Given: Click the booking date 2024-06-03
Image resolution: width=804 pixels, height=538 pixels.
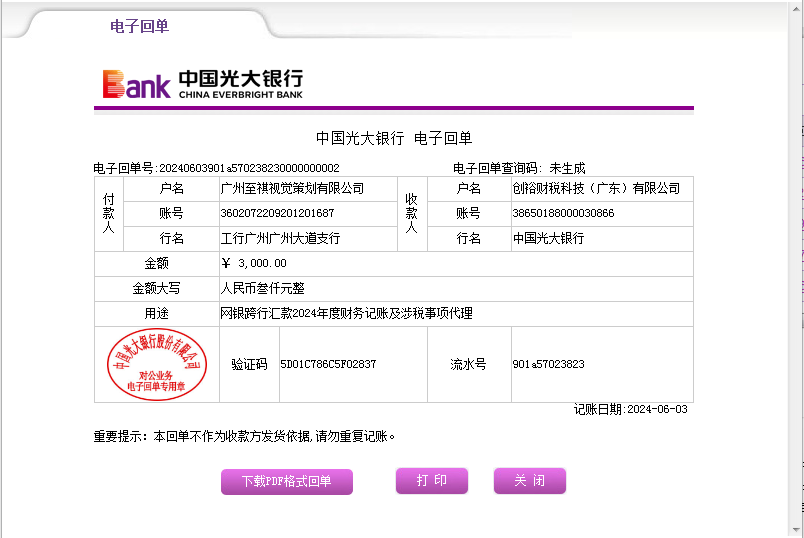Looking at the screenshot, I should point(657,409).
